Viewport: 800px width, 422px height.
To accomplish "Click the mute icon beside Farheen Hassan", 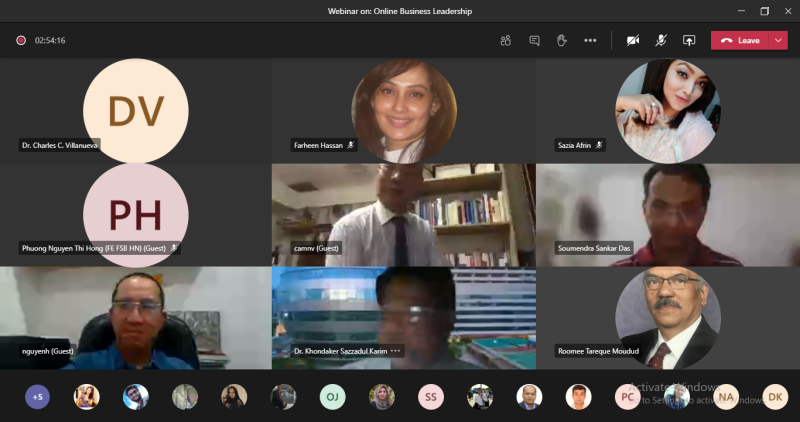I will click(x=350, y=145).
